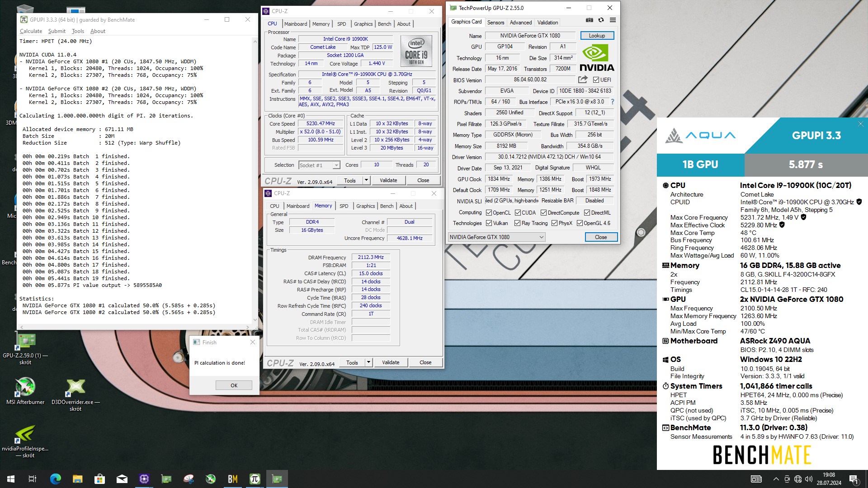Click Close button in bottom CPU-Z window
This screenshot has width=868, height=488.
click(x=425, y=363)
